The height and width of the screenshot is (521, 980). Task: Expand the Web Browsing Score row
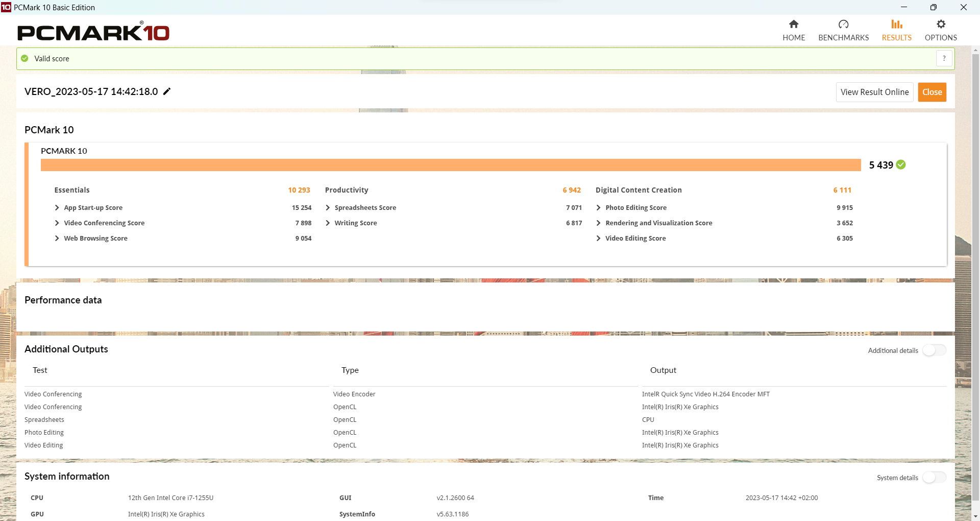[x=57, y=239]
